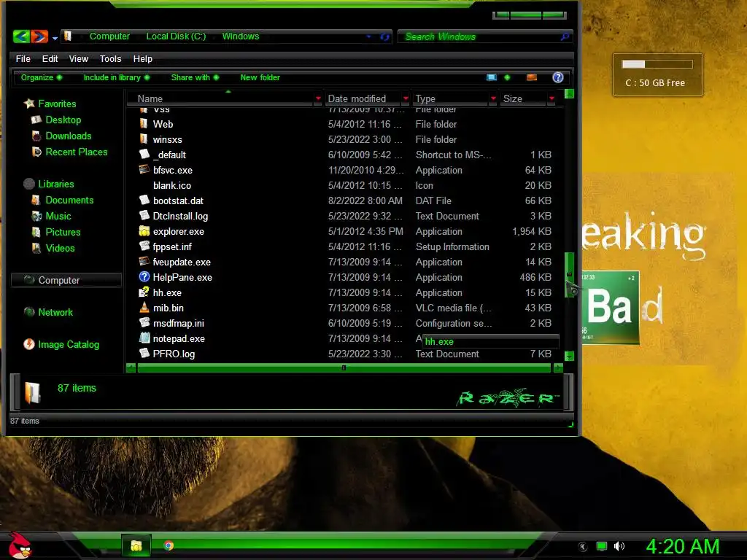
Task: Open Desktop in Favorites
Action: pyautogui.click(x=63, y=120)
